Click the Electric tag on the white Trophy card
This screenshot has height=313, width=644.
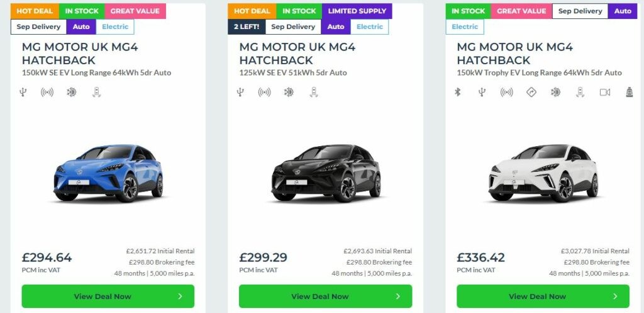click(465, 26)
